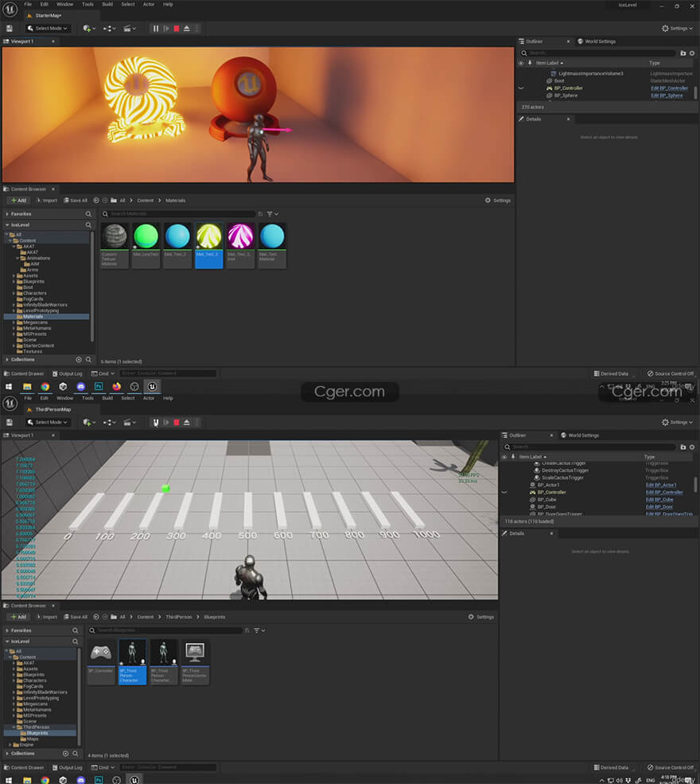Image resolution: width=700 pixels, height=784 pixels.
Task: Expand the StarterContent folder arrow
Action: point(14,346)
